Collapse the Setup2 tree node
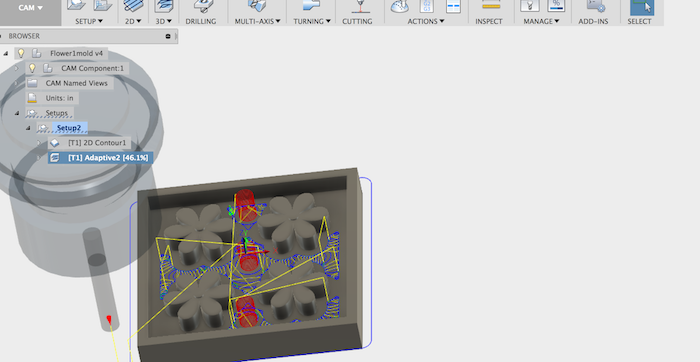The image size is (700, 362). (x=28, y=128)
